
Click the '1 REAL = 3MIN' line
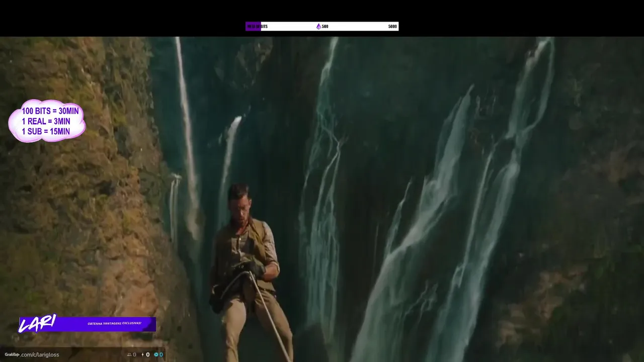(46, 121)
